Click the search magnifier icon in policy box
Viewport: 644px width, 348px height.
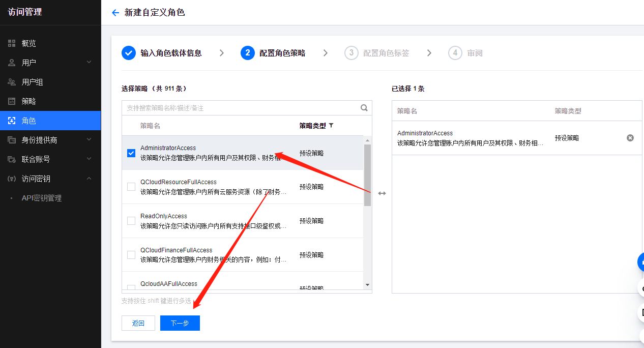[364, 108]
